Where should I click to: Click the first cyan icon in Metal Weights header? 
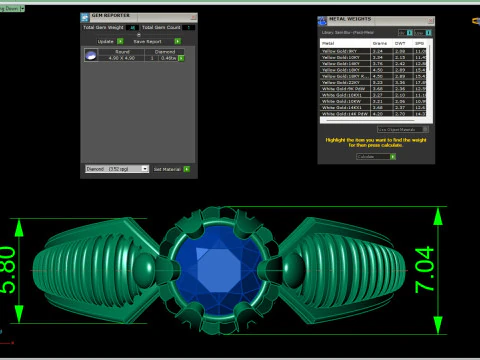point(410,33)
